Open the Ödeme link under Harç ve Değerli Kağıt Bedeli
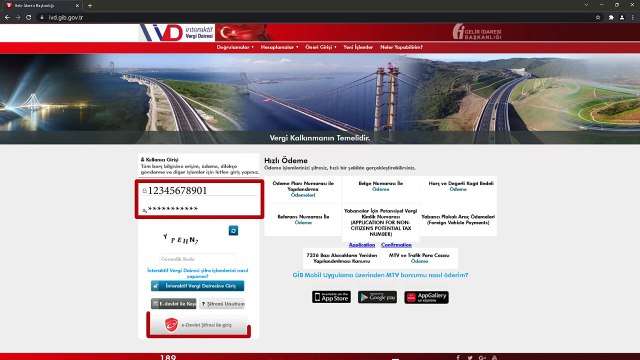 click(458, 189)
